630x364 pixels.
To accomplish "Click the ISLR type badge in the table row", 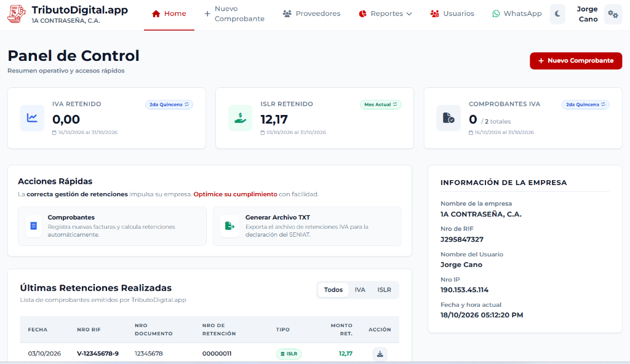I will point(289,354).
